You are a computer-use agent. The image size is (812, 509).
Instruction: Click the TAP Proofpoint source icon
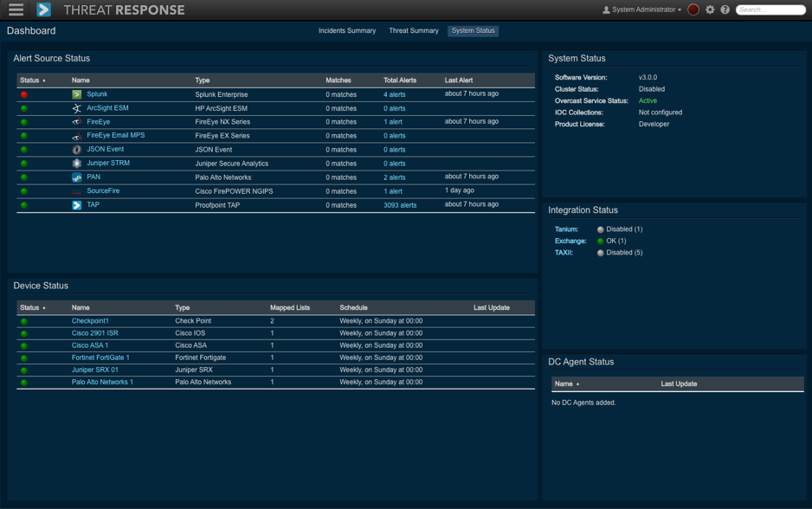(77, 205)
